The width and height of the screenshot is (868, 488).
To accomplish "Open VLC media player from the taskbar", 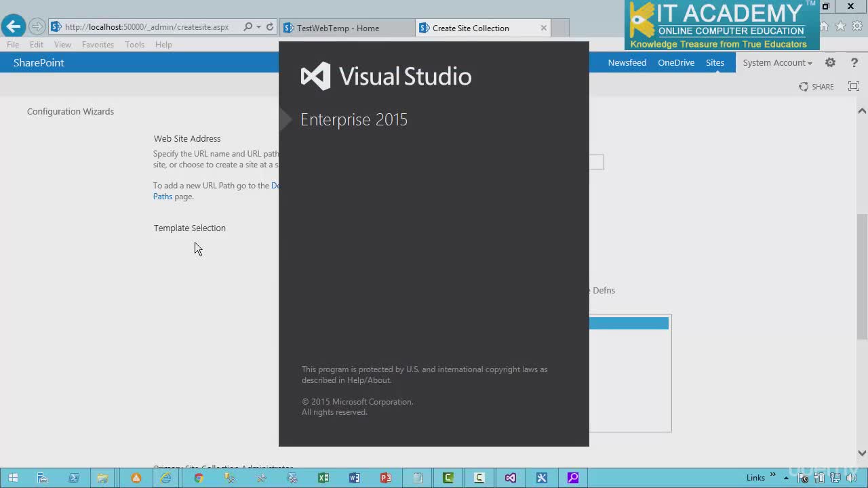I will pos(136,478).
